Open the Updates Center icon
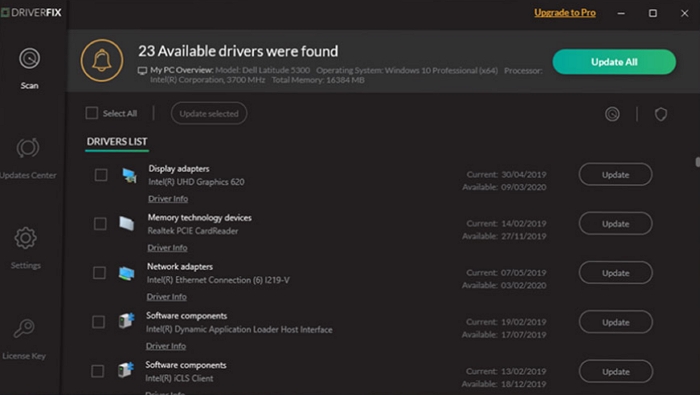The width and height of the screenshot is (700, 395). 28,148
